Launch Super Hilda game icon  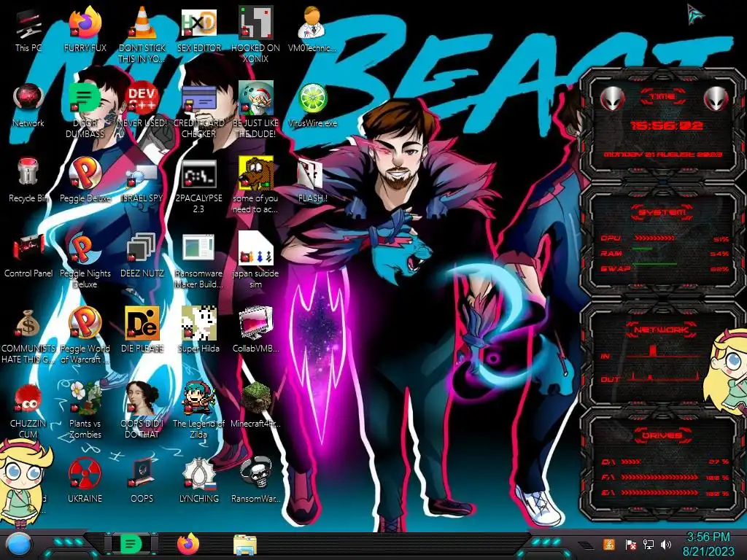click(198, 330)
